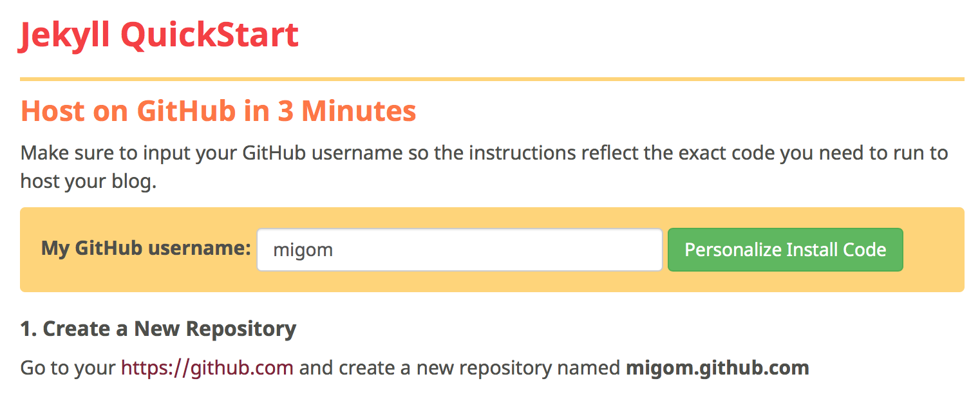This screenshot has width=980, height=399.
Task: Click the Host on GitHub heading text
Action: coord(127,111)
